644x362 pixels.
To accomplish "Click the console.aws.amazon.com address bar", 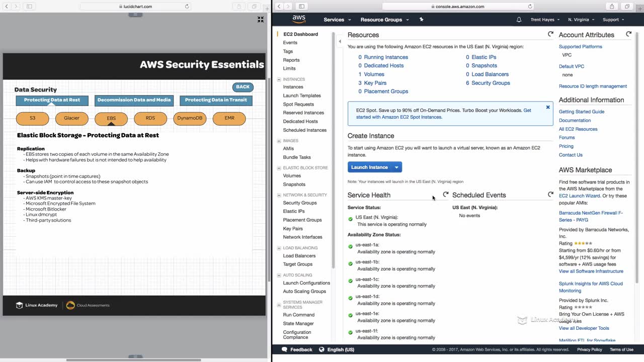I will [x=458, y=7].
